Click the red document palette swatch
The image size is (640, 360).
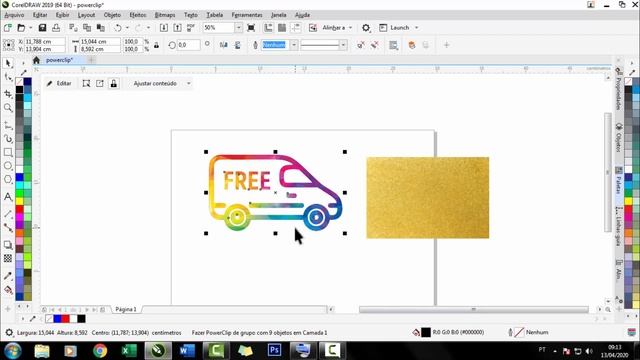(65, 319)
